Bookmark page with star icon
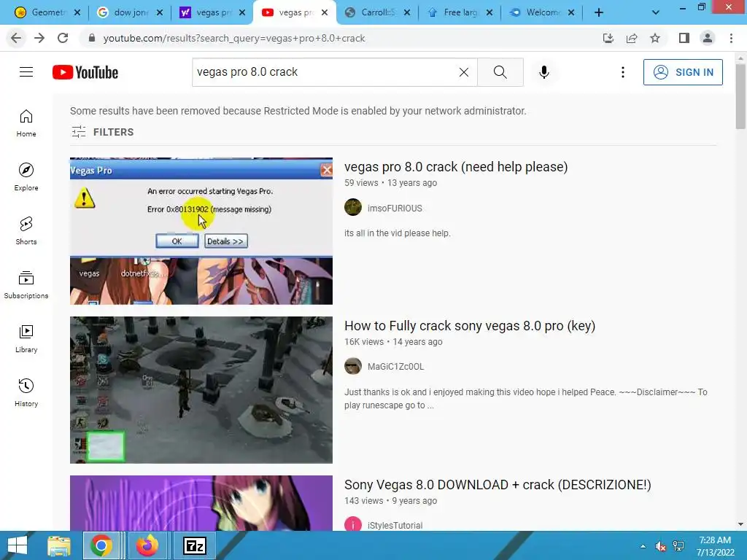The height and width of the screenshot is (560, 747). (x=655, y=38)
